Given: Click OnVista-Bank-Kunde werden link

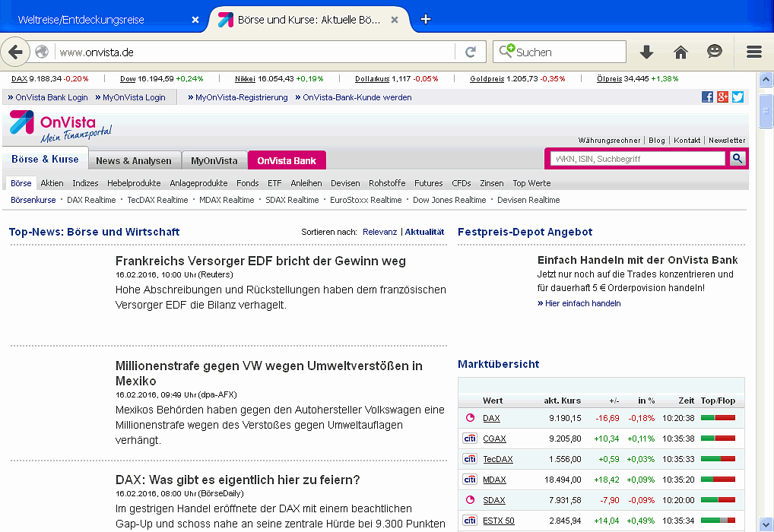Looking at the screenshot, I should (357, 97).
